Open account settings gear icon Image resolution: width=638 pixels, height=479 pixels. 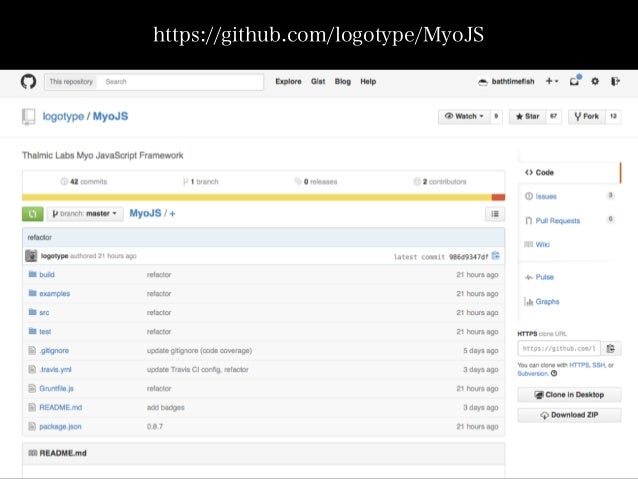tap(595, 81)
